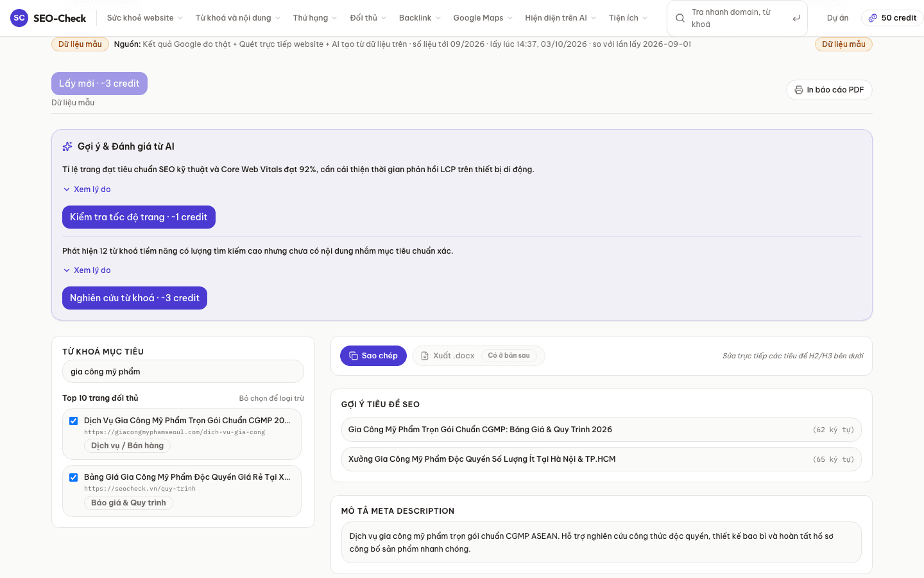
Task: Click the Xuất .docx button
Action: 479,356
